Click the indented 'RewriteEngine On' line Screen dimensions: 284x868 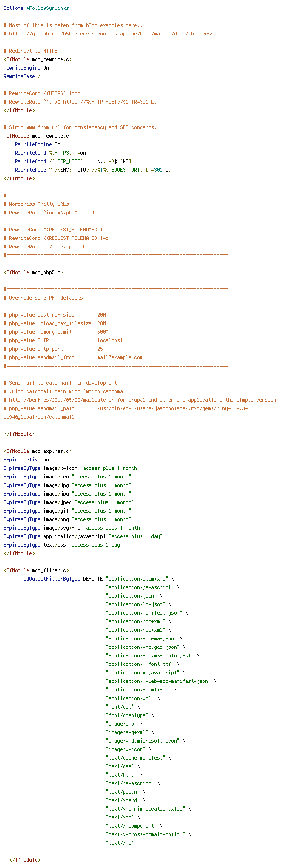click(37, 144)
